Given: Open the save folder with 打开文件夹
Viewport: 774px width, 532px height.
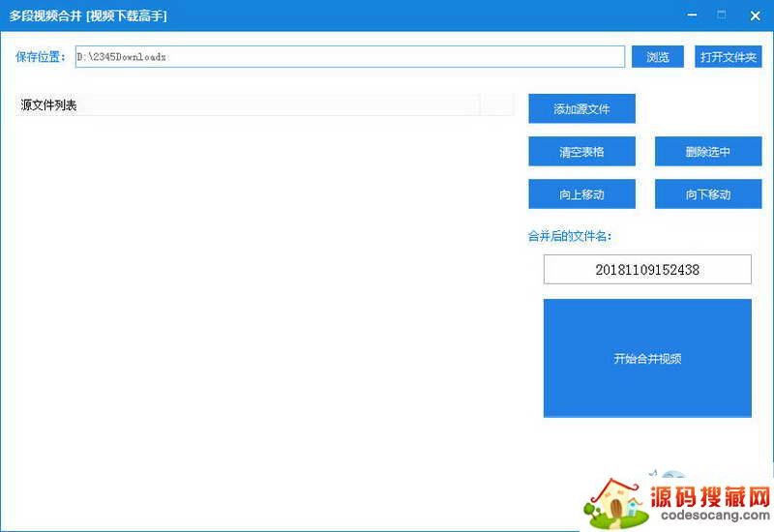Looking at the screenshot, I should coord(728,57).
